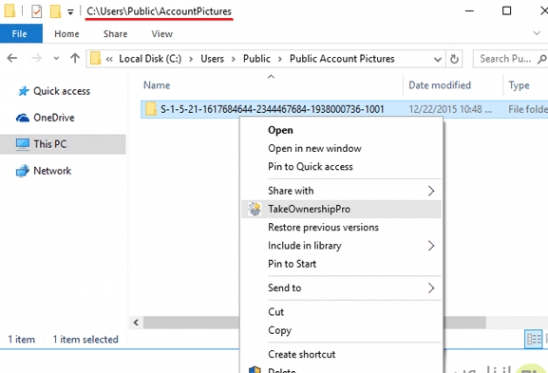Choose Create shortcut from context menu
Viewport: 548px width, 373px height.
[302, 354]
